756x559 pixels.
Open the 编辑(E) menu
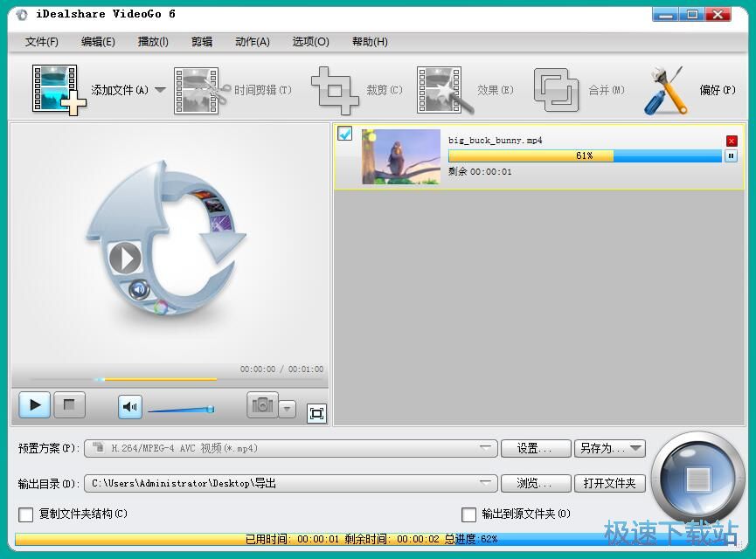point(98,42)
